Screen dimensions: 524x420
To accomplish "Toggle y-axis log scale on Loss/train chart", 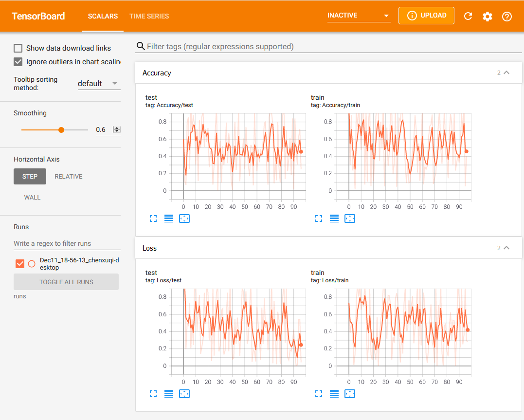I will [334, 394].
